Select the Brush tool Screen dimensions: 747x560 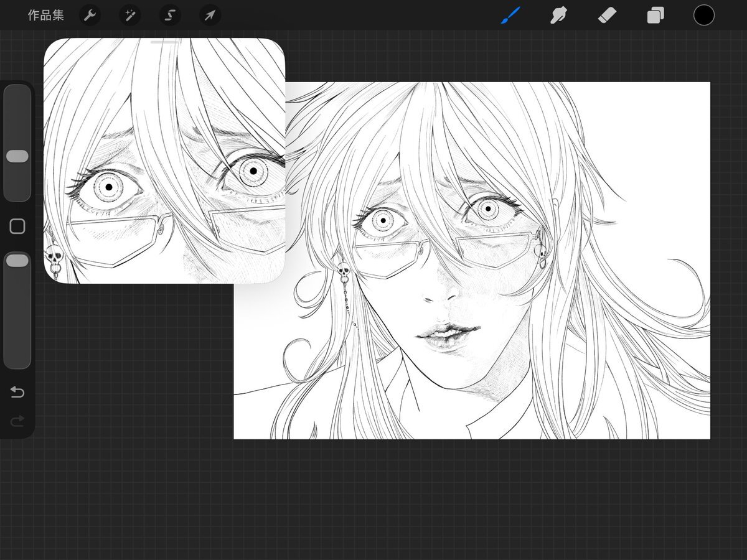[510, 16]
